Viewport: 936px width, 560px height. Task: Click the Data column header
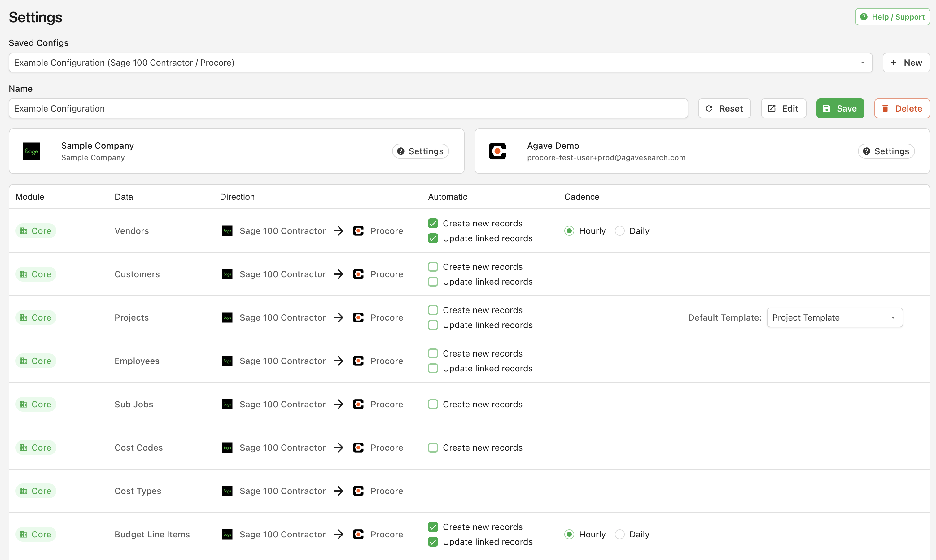tap(124, 197)
